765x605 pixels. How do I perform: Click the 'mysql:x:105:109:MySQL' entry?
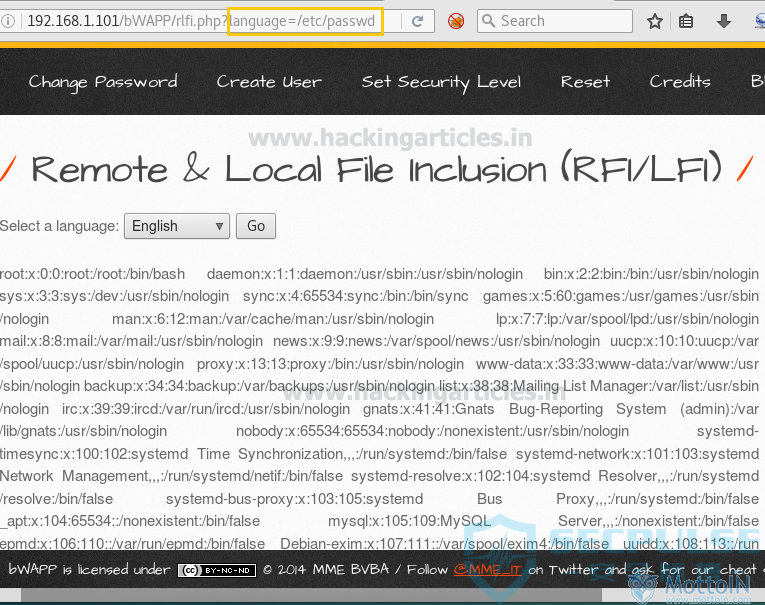coord(409,521)
